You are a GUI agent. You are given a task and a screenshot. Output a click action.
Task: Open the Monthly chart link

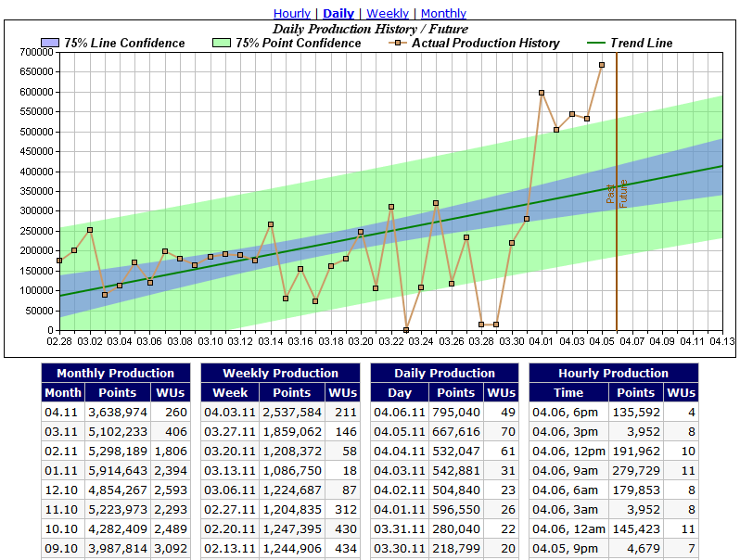[443, 13]
